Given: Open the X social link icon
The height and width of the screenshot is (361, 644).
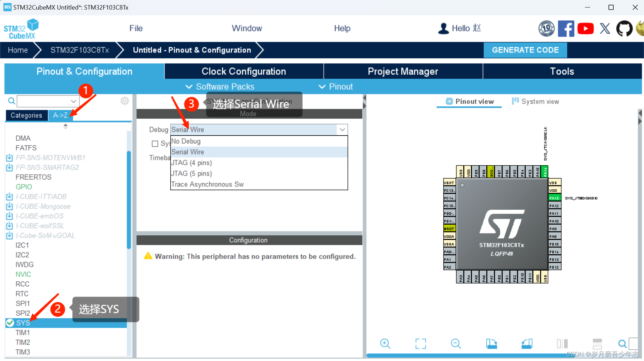Looking at the screenshot, I should point(605,28).
